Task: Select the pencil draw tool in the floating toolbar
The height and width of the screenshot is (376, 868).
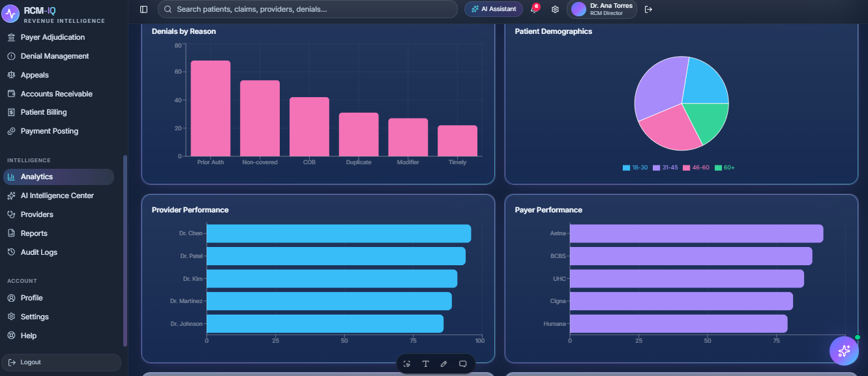Action: click(x=444, y=364)
